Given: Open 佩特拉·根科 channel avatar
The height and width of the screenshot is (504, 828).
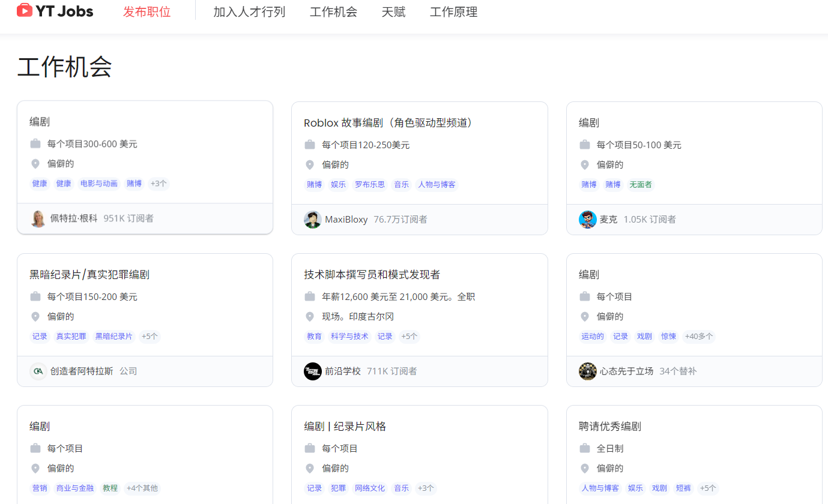Looking at the screenshot, I should 38,219.
